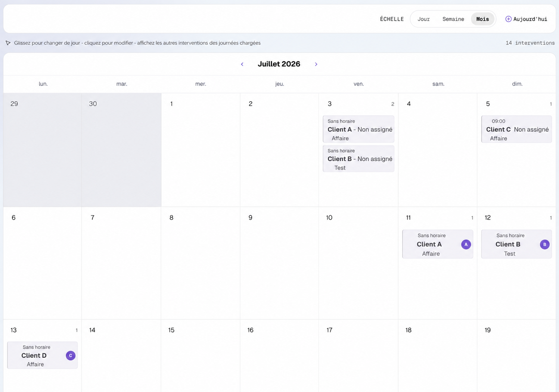Click the sam. column header

(x=438, y=84)
